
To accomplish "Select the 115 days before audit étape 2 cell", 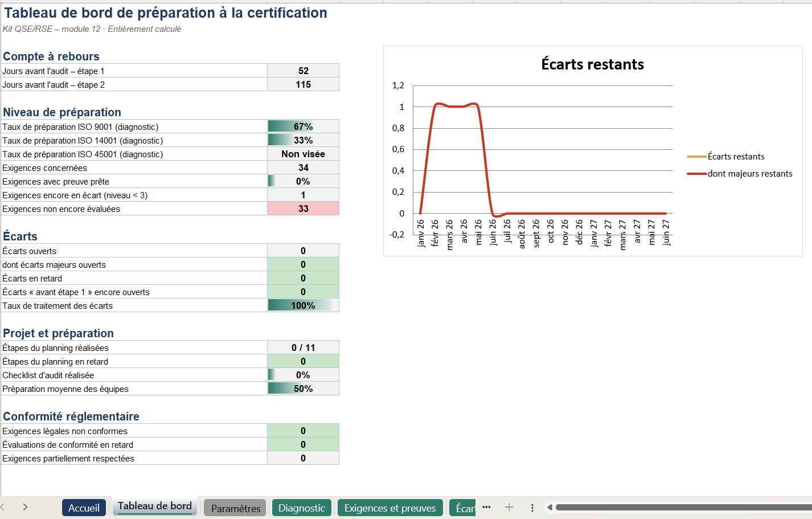I will tap(303, 84).
